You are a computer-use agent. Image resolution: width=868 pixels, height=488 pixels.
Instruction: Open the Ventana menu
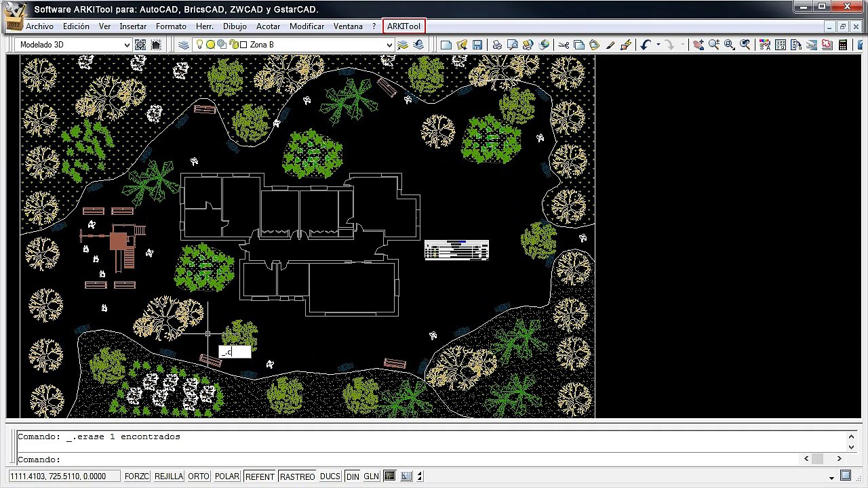[348, 26]
